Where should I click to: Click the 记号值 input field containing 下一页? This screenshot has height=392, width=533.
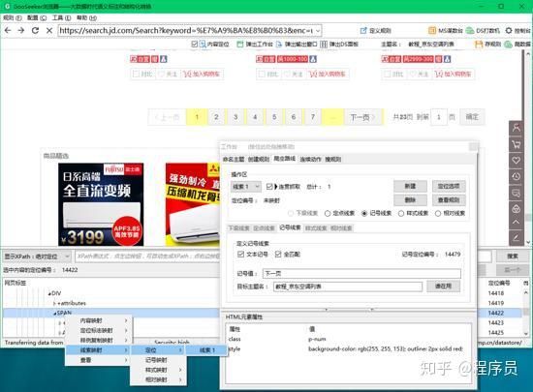tap(361, 273)
